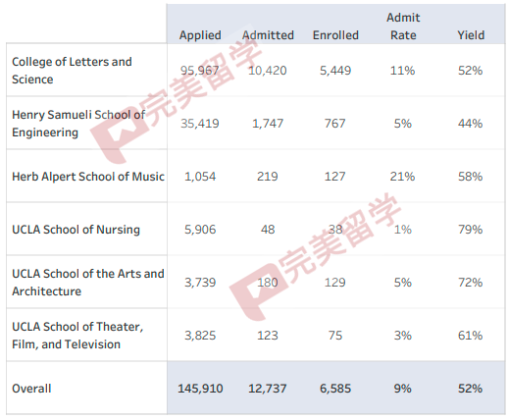Click the 10,420 admitted value
The image size is (508, 420).
(268, 71)
